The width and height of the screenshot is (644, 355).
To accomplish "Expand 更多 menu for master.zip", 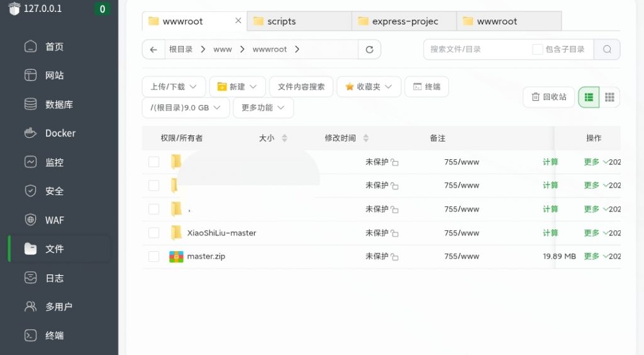I will pos(596,256).
